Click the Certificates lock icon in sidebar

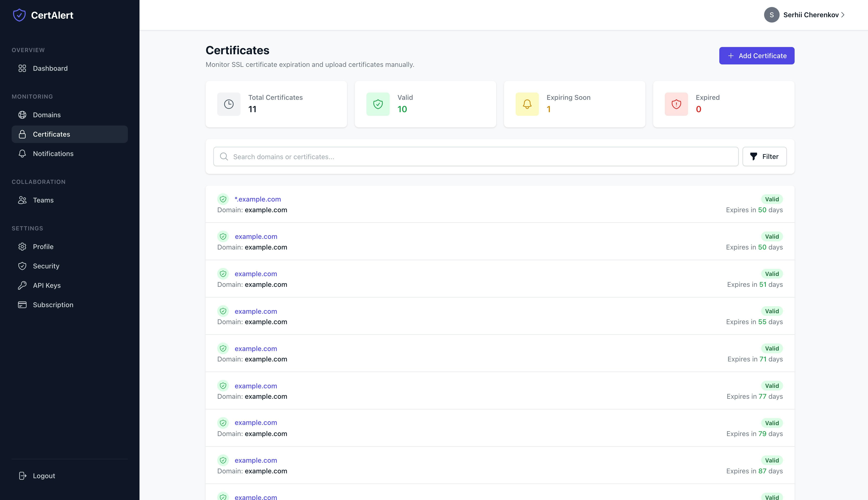point(22,134)
